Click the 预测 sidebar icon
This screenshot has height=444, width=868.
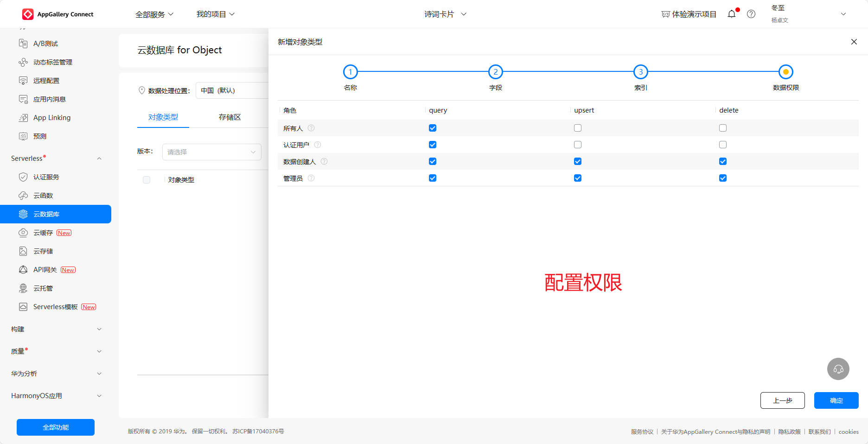click(x=23, y=136)
